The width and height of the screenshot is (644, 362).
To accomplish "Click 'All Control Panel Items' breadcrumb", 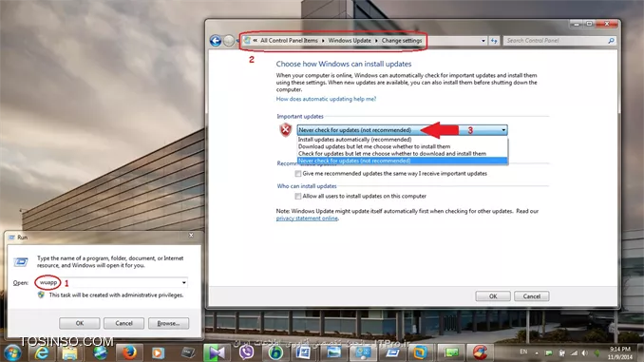I will tap(289, 40).
